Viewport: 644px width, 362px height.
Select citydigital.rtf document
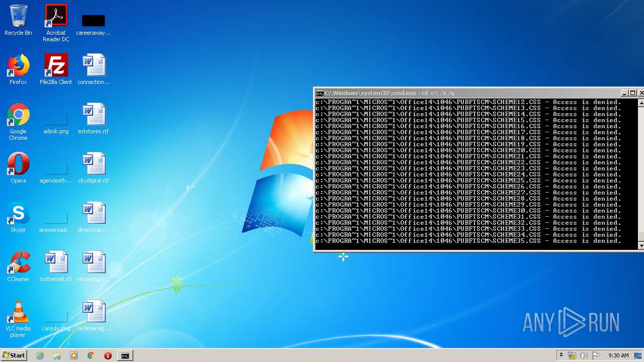tap(94, 168)
